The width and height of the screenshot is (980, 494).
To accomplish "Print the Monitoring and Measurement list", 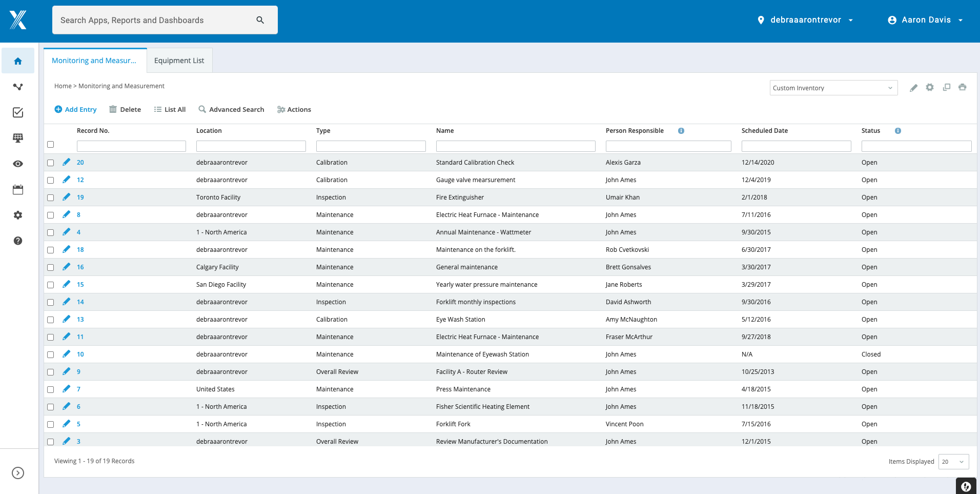I will point(963,88).
